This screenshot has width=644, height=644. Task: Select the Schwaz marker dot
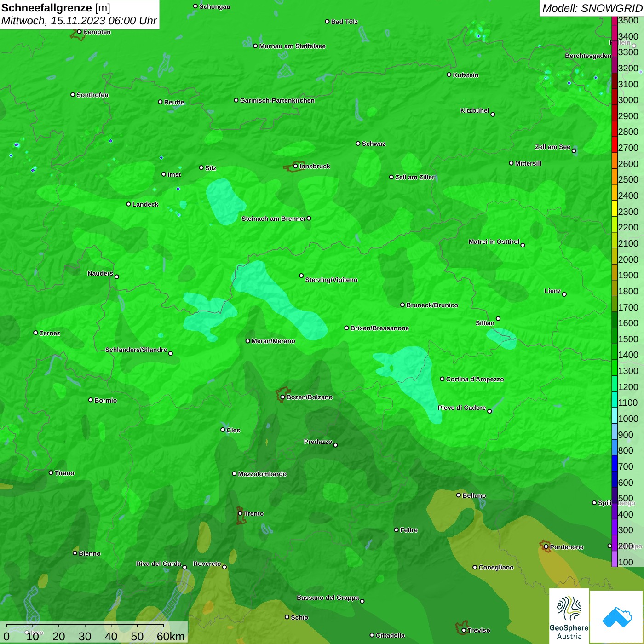pos(358,144)
